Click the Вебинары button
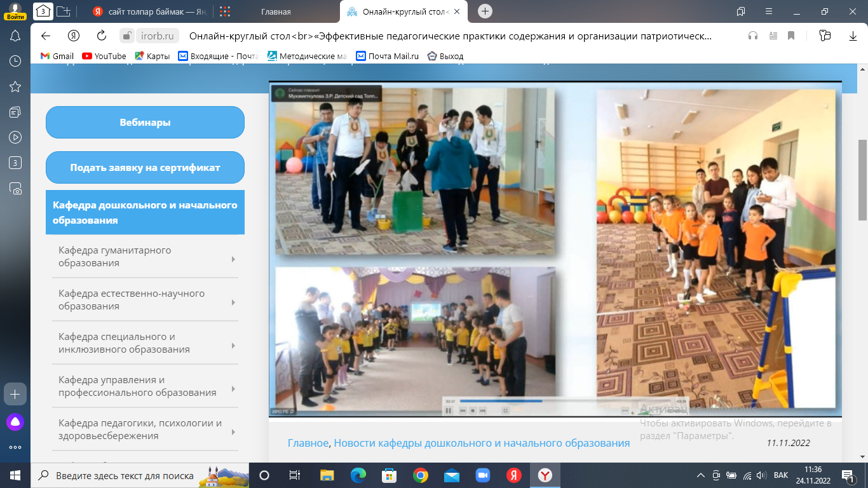This screenshot has width=868, height=488. [x=145, y=123]
